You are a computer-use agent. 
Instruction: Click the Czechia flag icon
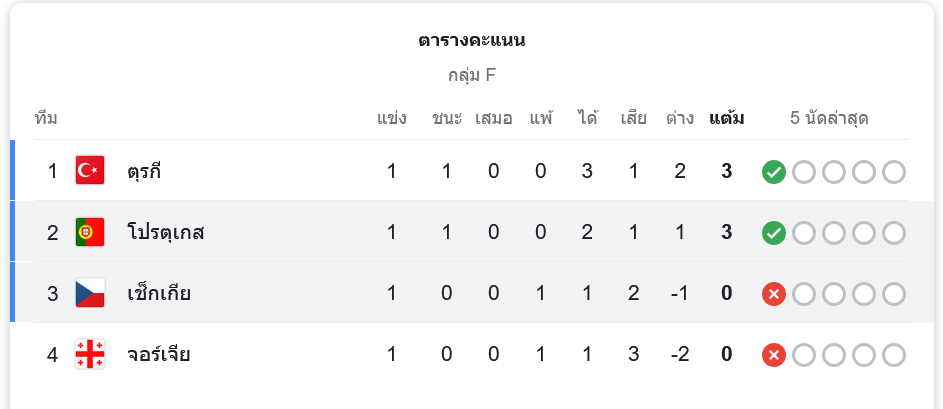coord(90,294)
